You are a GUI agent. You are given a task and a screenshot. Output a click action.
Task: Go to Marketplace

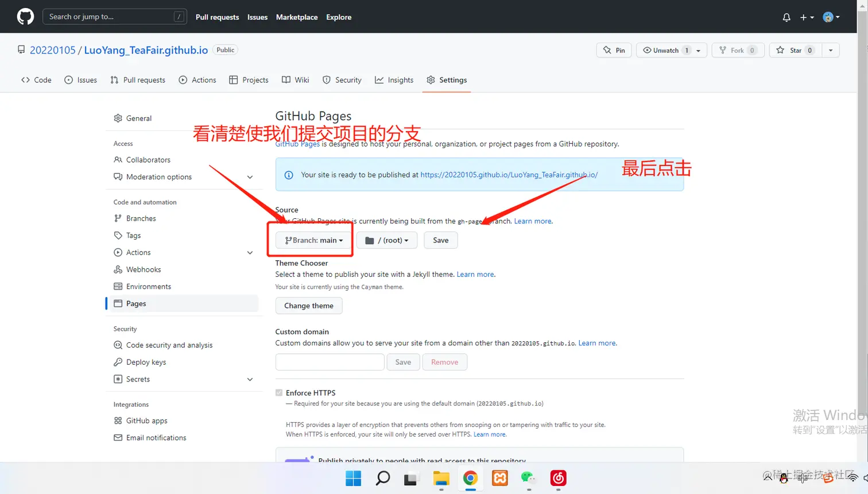(297, 17)
